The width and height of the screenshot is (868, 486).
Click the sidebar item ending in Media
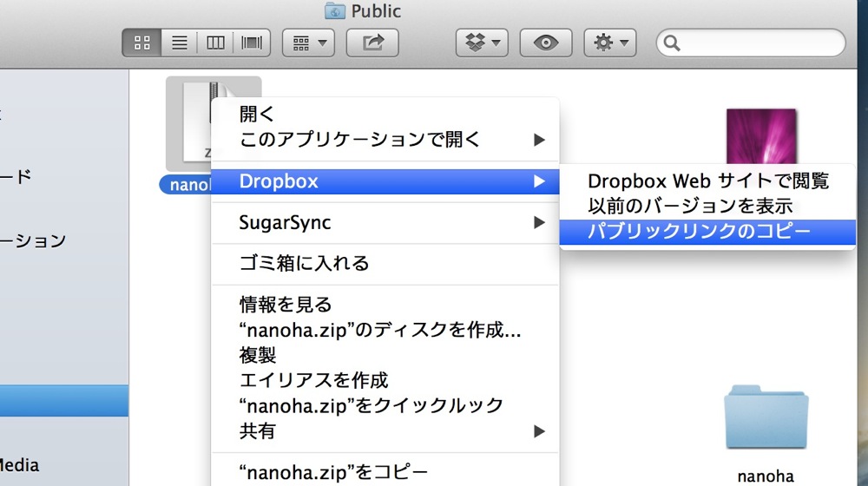(x=19, y=465)
